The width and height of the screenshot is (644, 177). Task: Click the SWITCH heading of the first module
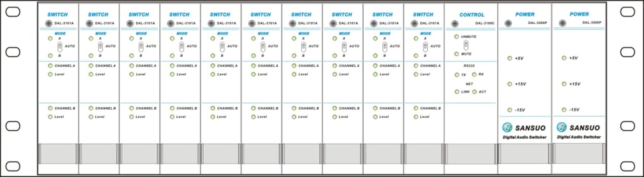click(x=58, y=14)
